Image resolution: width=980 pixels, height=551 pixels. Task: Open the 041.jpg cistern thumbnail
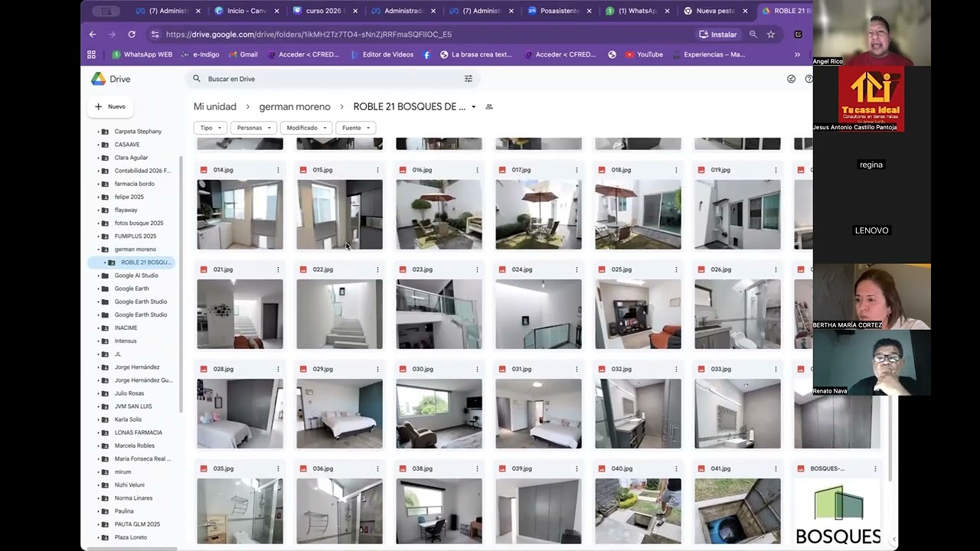click(x=737, y=510)
